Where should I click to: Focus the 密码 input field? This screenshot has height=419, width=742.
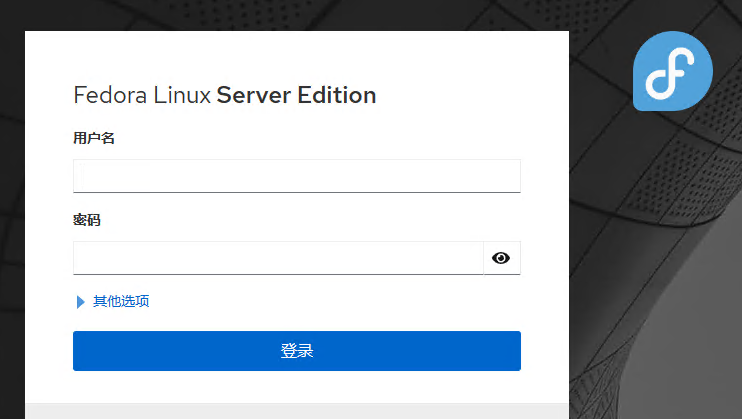point(278,258)
